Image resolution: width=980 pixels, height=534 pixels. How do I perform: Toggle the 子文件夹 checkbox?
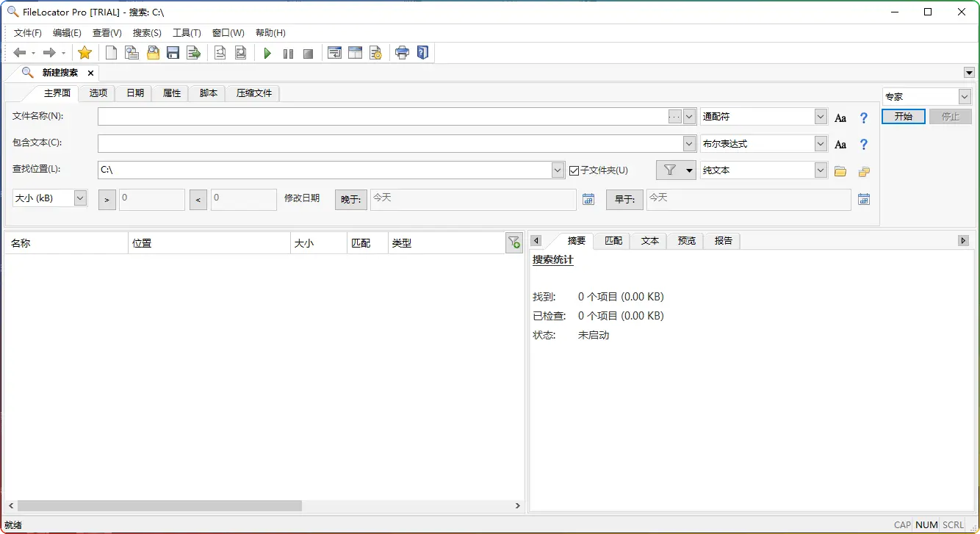click(574, 170)
